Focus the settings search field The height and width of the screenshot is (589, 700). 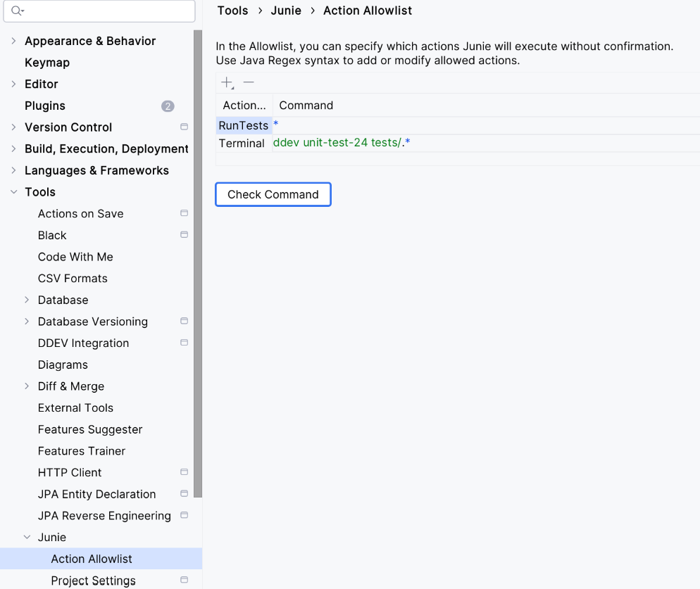pyautogui.click(x=106, y=11)
